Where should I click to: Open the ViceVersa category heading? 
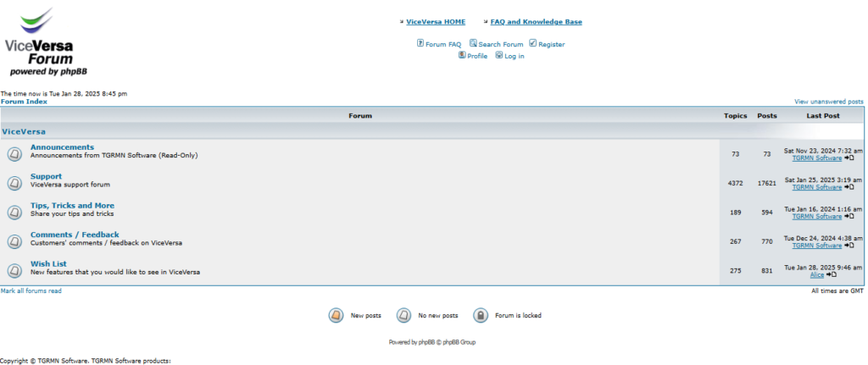click(24, 131)
